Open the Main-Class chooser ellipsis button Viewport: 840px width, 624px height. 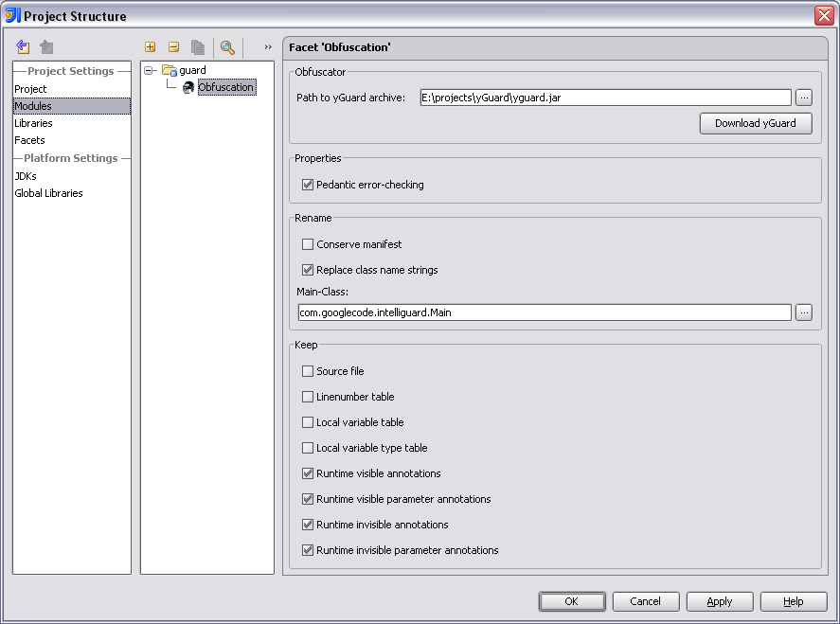pos(803,312)
